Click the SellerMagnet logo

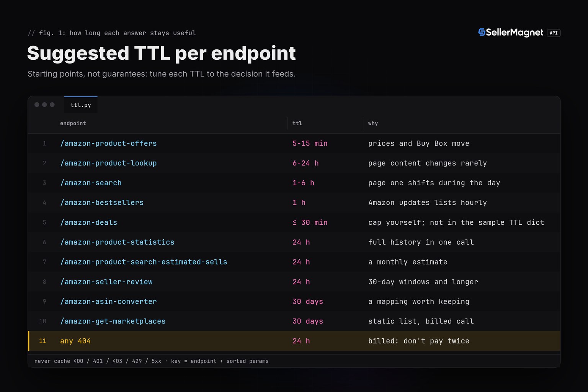click(x=511, y=33)
